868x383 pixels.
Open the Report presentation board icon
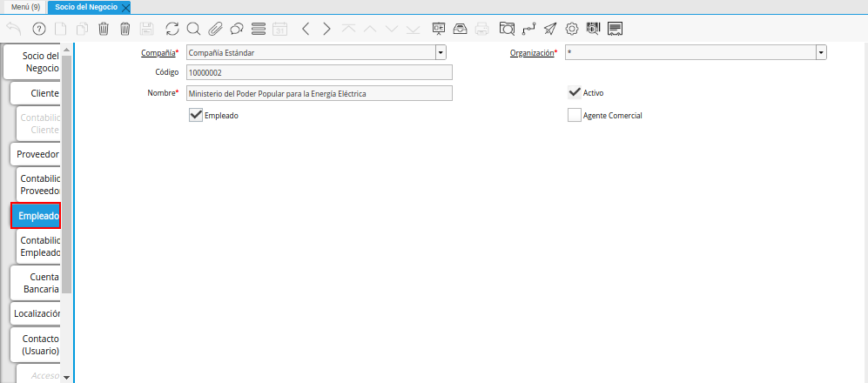click(439, 29)
